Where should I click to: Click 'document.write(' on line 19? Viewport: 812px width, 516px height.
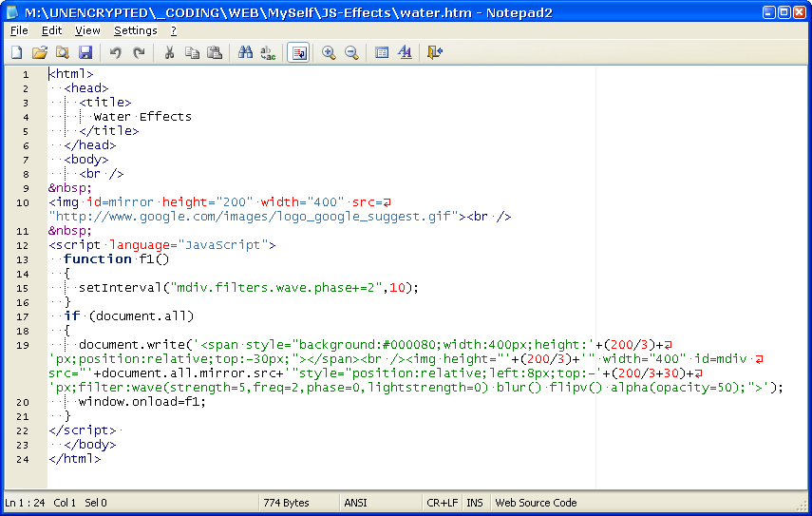136,345
